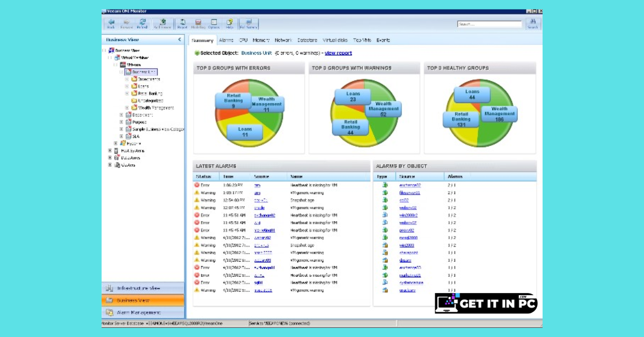Click first 'Snapshot age' alarm name

pyautogui.click(x=303, y=200)
